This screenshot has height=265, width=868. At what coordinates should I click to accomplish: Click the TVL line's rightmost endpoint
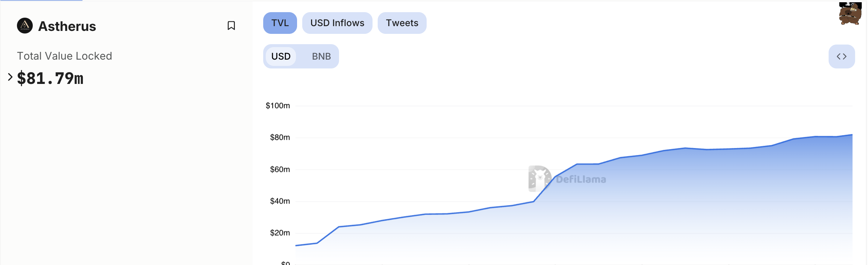pyautogui.click(x=851, y=135)
